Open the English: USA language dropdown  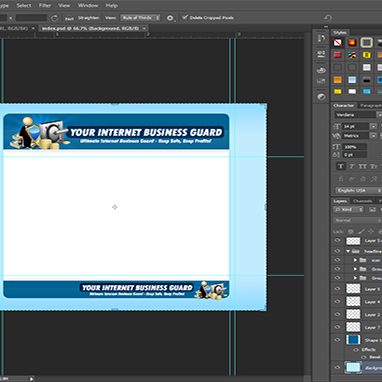tap(358, 190)
